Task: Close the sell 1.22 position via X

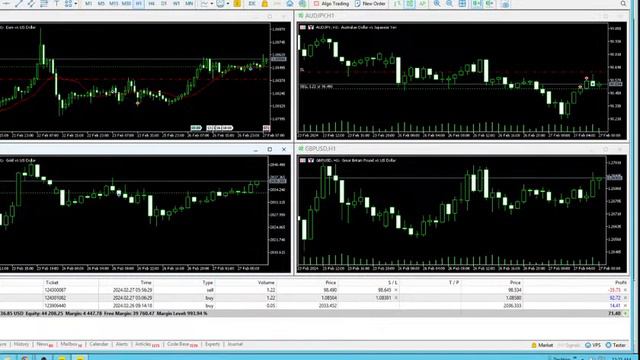Action: [625, 290]
